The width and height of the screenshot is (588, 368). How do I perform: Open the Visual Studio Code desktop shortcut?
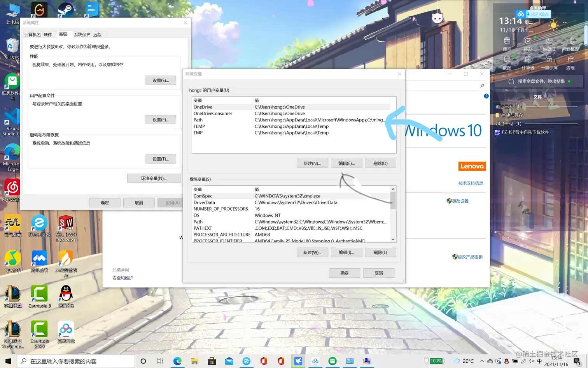click(x=12, y=123)
